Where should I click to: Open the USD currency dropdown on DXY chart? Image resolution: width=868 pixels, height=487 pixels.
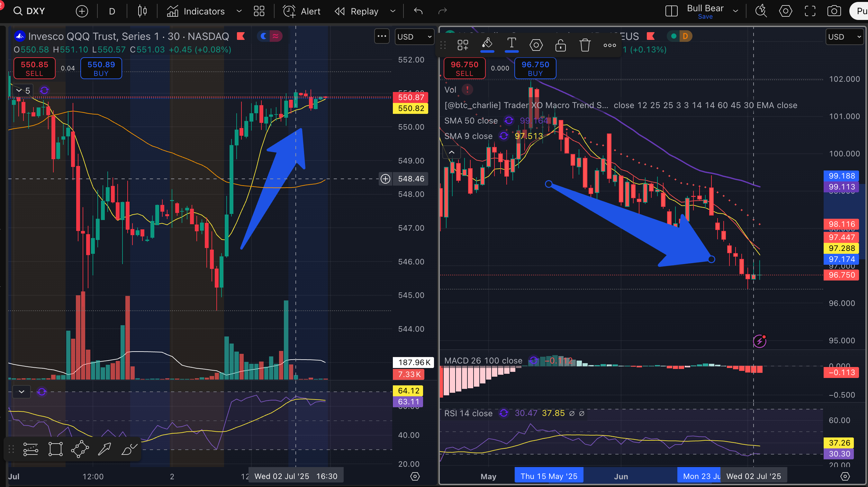[845, 36]
